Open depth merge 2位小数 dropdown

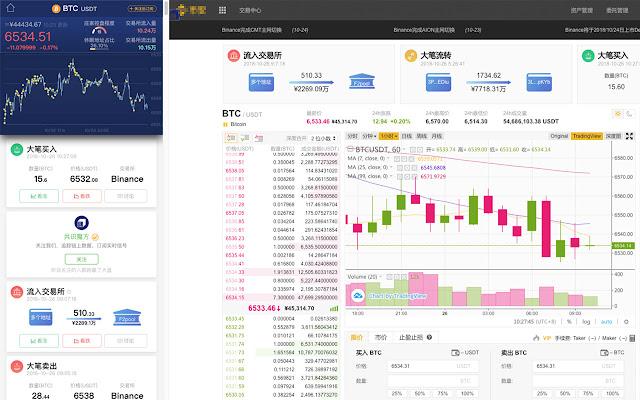pyautogui.click(x=324, y=138)
